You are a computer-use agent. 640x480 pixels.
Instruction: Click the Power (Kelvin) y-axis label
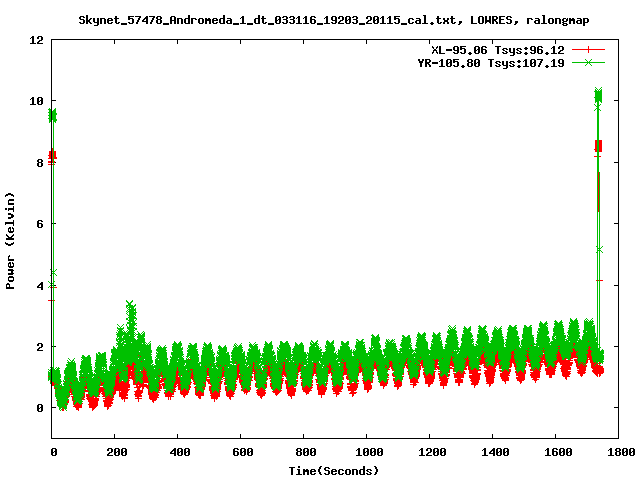pyautogui.click(x=10, y=240)
